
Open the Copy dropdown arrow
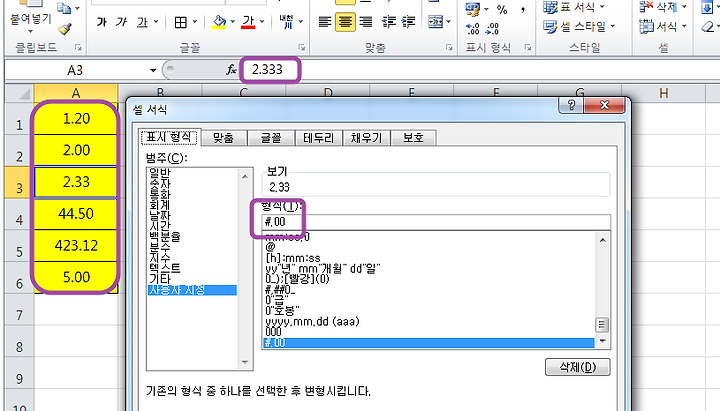coord(77,9)
